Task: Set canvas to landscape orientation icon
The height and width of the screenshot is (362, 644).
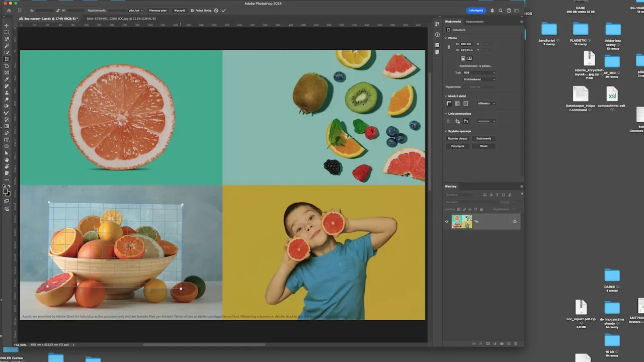Action: 470,58
